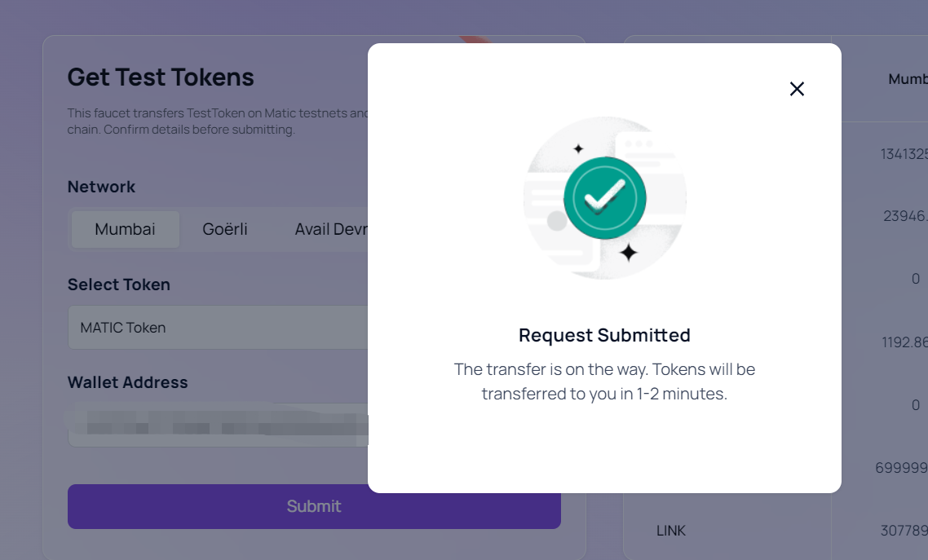
Task: Open the MATIC Token dropdown
Action: (218, 328)
